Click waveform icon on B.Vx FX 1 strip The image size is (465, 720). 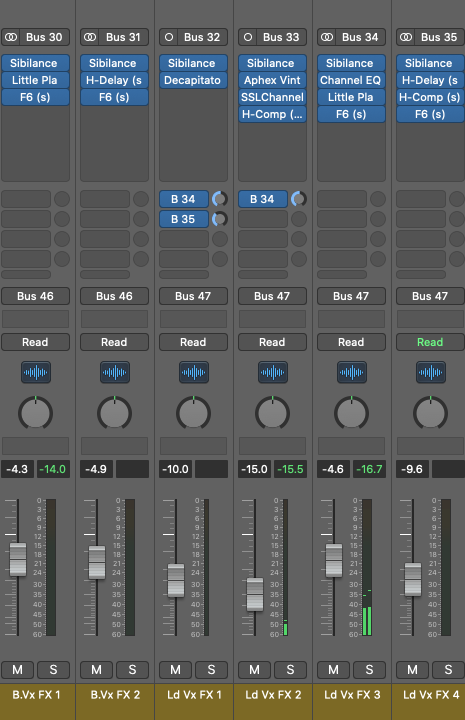tap(36, 372)
